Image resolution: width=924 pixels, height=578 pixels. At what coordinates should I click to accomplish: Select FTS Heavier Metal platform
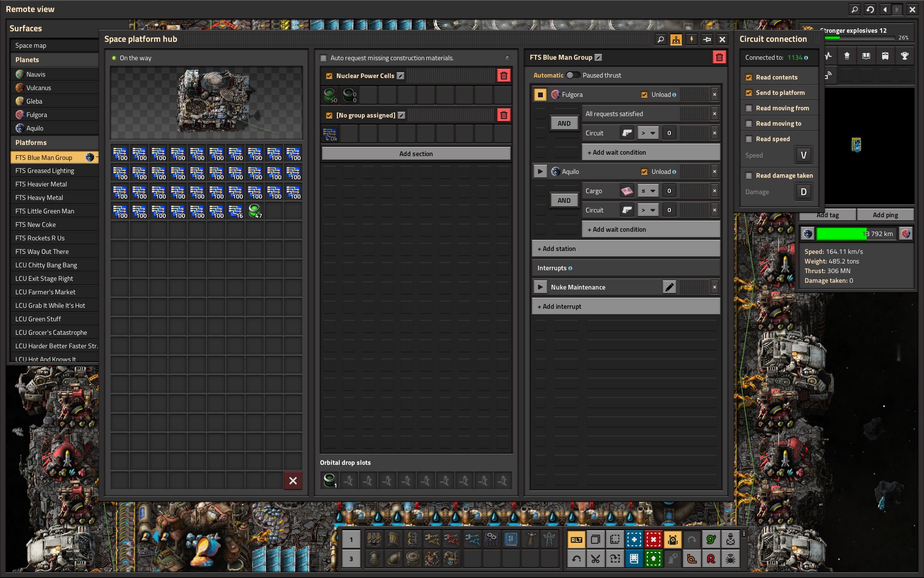(41, 184)
